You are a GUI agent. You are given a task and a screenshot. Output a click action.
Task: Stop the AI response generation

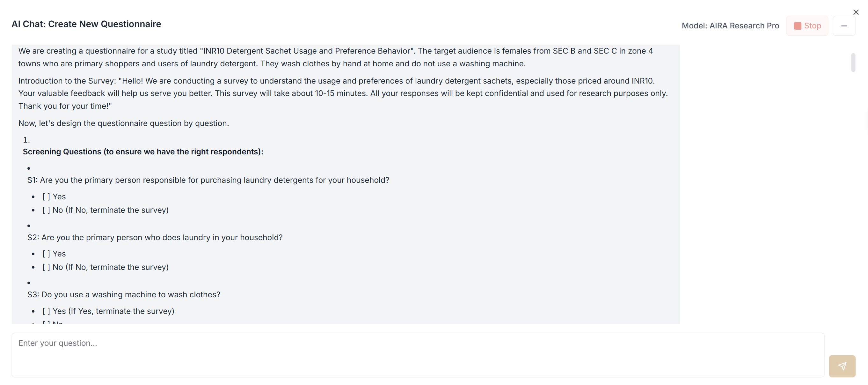(x=807, y=26)
